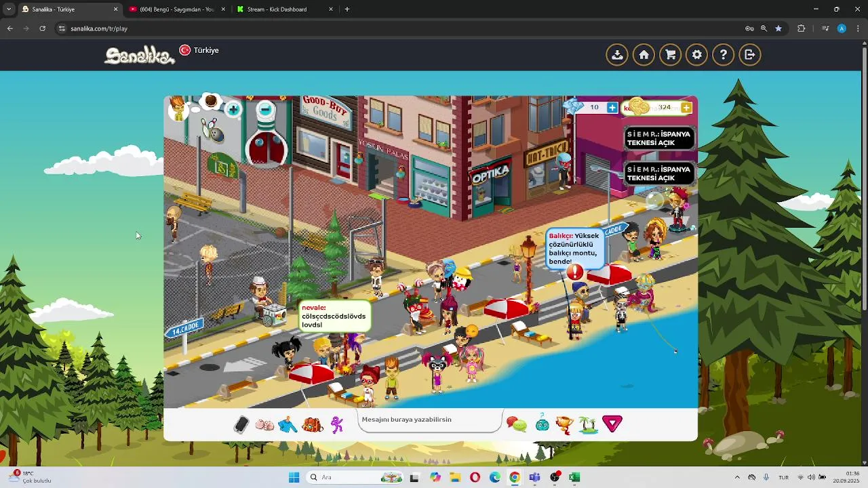Open the chat bubbles icon

pyautogui.click(x=517, y=425)
